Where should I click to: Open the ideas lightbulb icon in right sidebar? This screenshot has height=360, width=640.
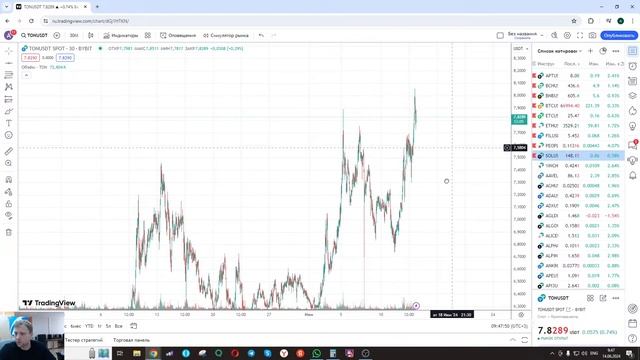coord(632,126)
